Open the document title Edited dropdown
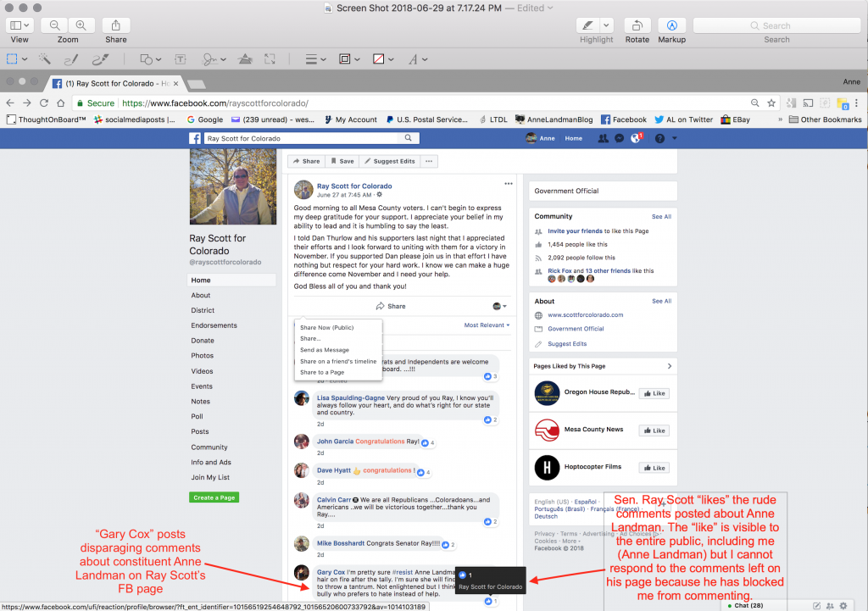The image size is (868, 611). (x=535, y=8)
